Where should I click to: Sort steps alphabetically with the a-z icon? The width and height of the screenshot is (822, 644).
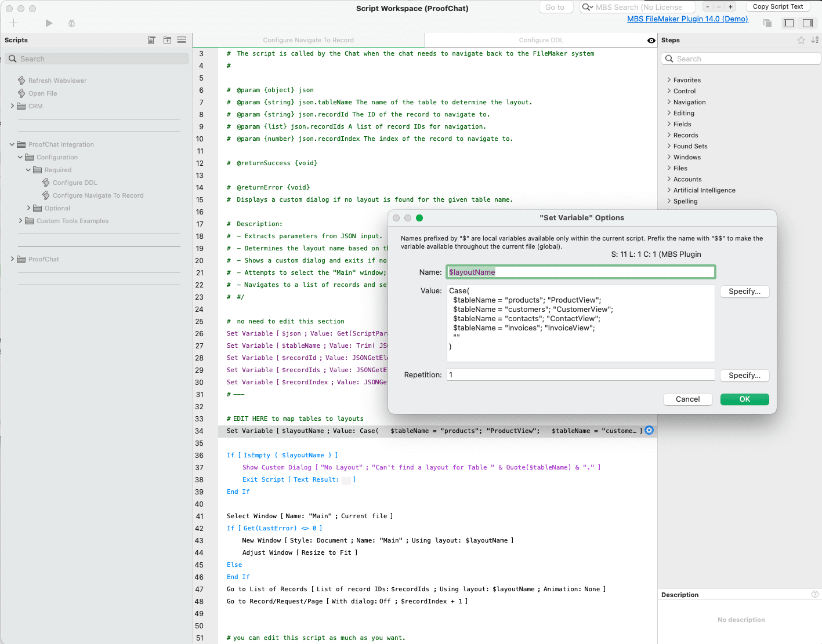[814, 39]
